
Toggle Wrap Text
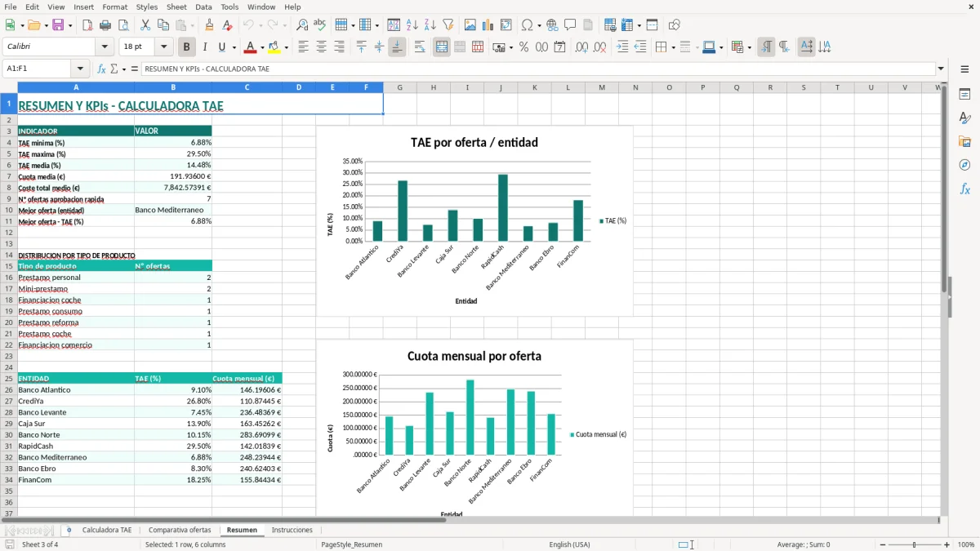coord(420,47)
